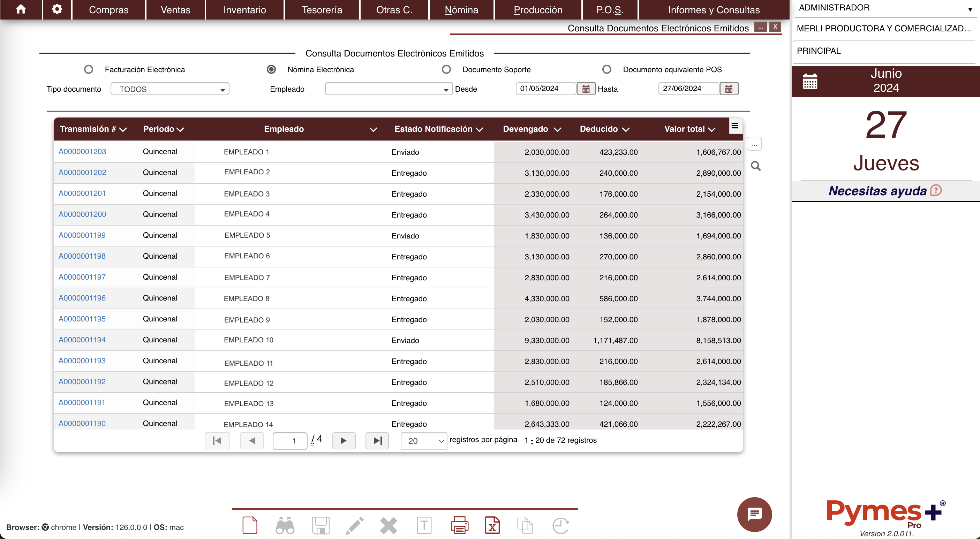Export to Excel icon
Image resolution: width=980 pixels, height=539 pixels.
(492, 525)
